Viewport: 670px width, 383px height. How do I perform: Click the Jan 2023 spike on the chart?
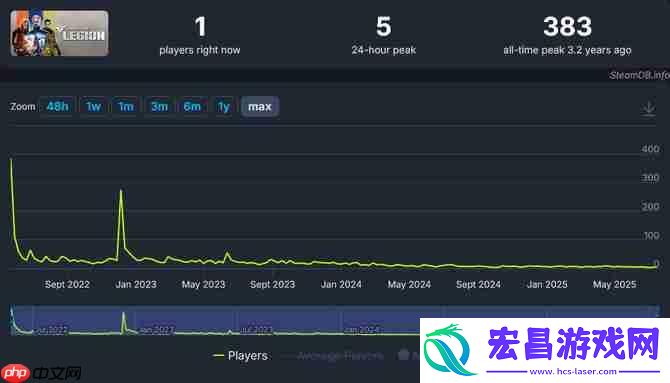pos(121,191)
